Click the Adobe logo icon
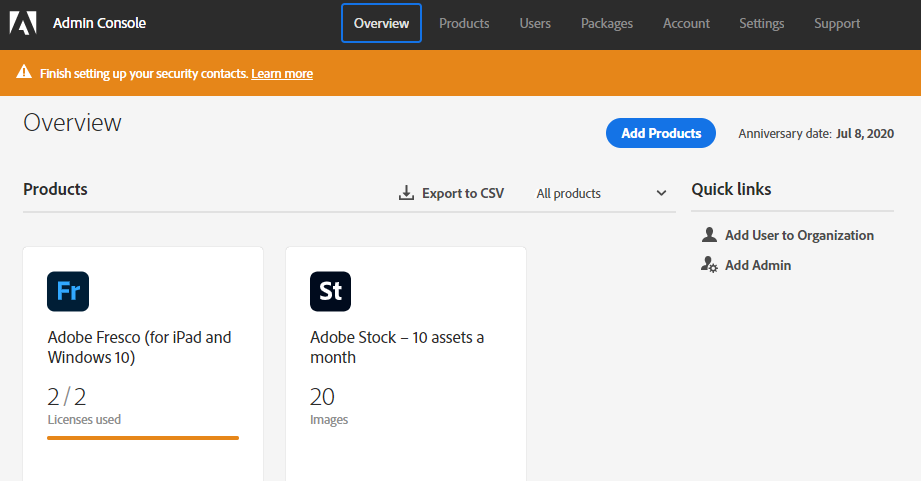The image size is (921, 481). [23, 23]
